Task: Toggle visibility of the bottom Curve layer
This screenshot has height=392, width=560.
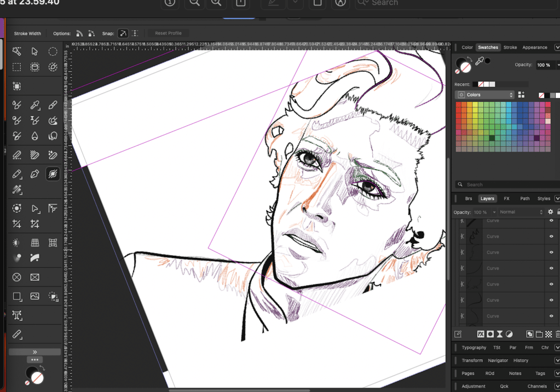Action: click(x=551, y=316)
